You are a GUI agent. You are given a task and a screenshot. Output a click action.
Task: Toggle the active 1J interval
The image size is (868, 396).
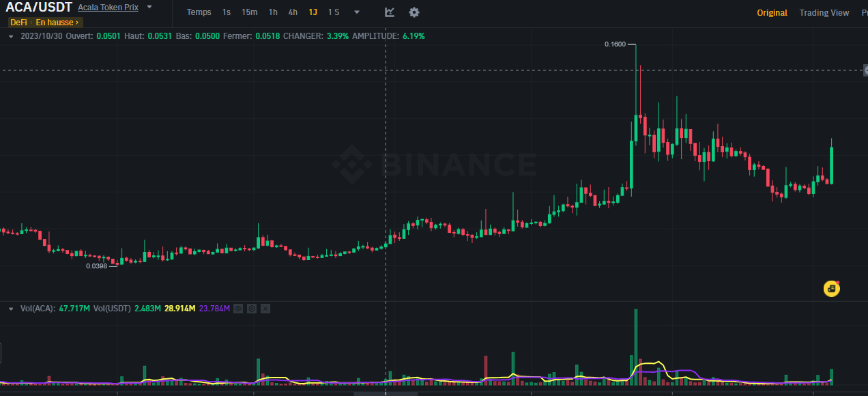click(x=313, y=12)
